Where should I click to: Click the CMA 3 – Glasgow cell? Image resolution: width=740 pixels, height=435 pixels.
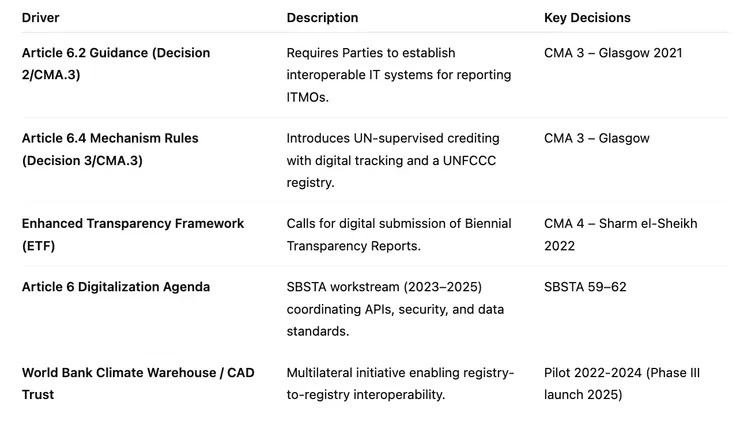596,138
